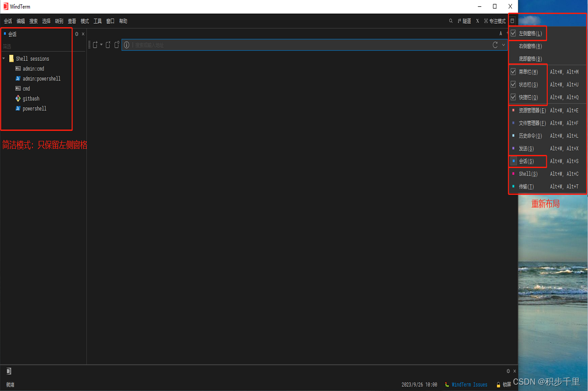Focus the search or enter address field
The height and width of the screenshot is (391, 588).
(x=312, y=45)
